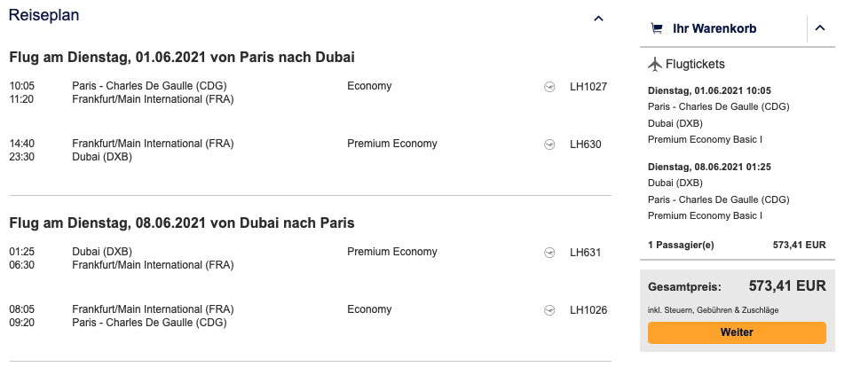The width and height of the screenshot is (868, 367).
Task: Select flight number LH630
Action: click(x=585, y=144)
